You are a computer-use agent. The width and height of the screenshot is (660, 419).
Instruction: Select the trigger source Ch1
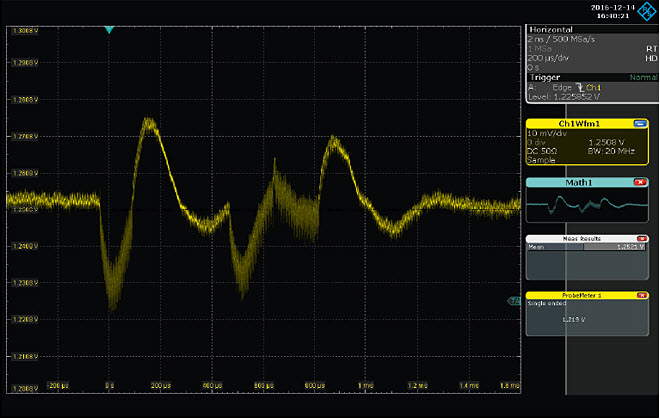point(594,88)
